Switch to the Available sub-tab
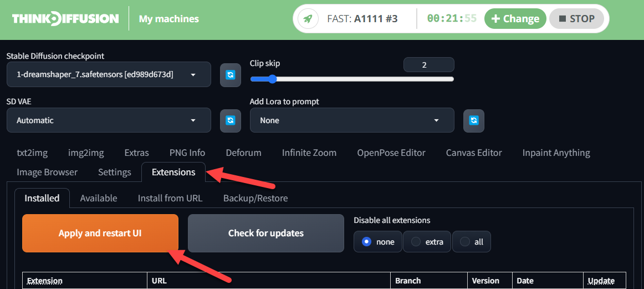 99,198
